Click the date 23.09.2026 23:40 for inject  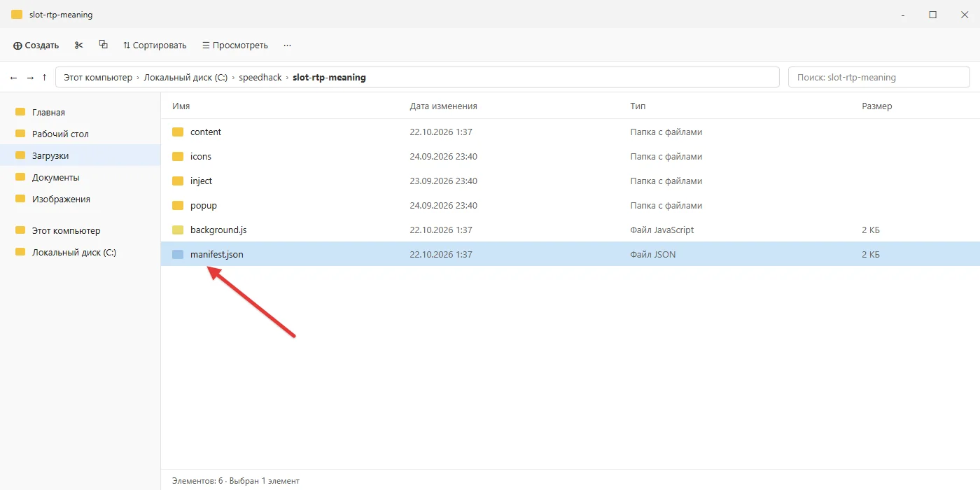444,181
